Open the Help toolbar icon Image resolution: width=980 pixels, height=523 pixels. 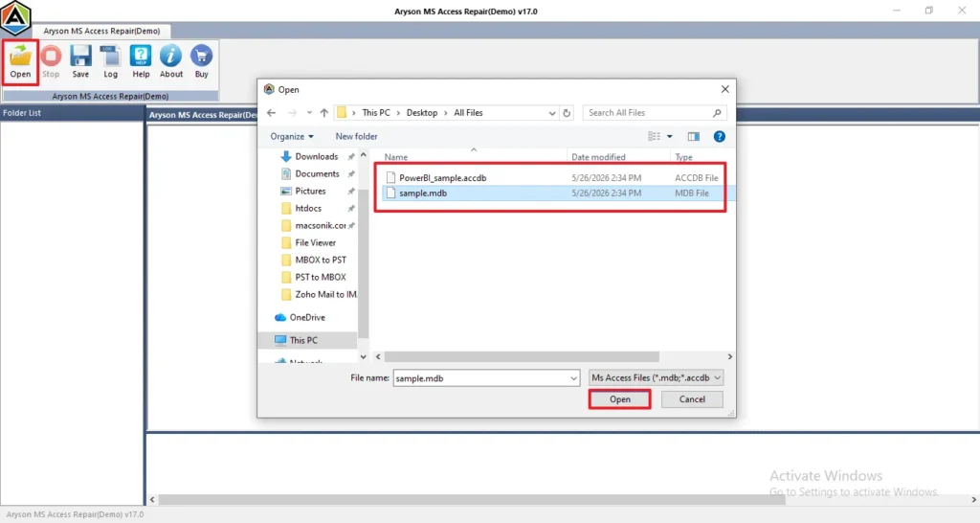141,62
